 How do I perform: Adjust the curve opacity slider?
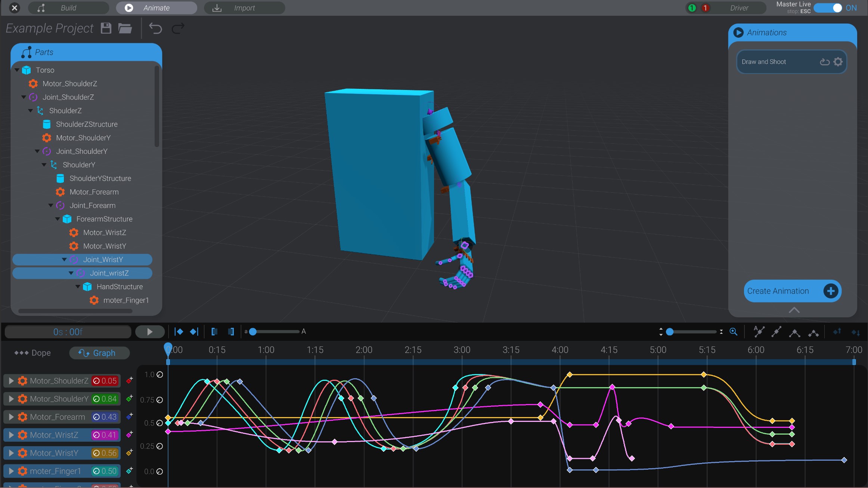253,332
